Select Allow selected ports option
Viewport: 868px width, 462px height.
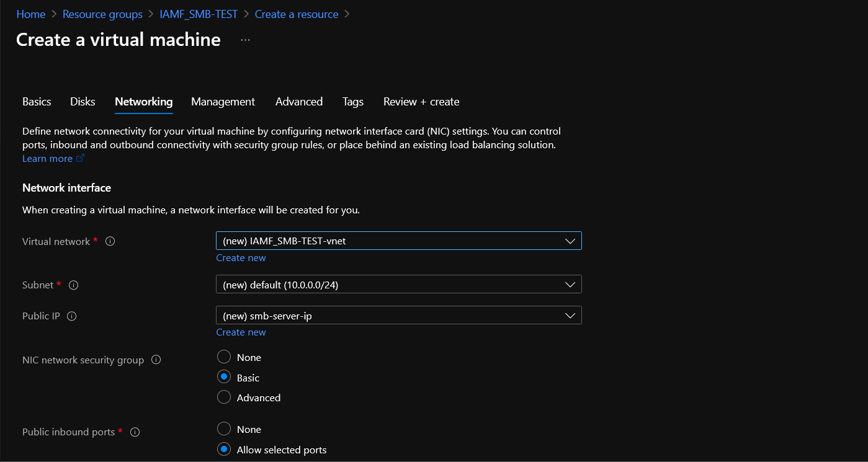(224, 449)
